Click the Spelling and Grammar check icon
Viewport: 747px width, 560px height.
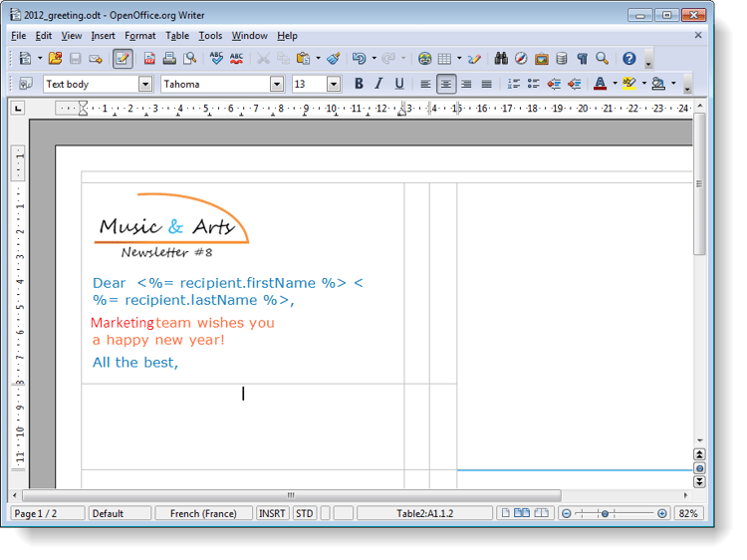(x=216, y=59)
